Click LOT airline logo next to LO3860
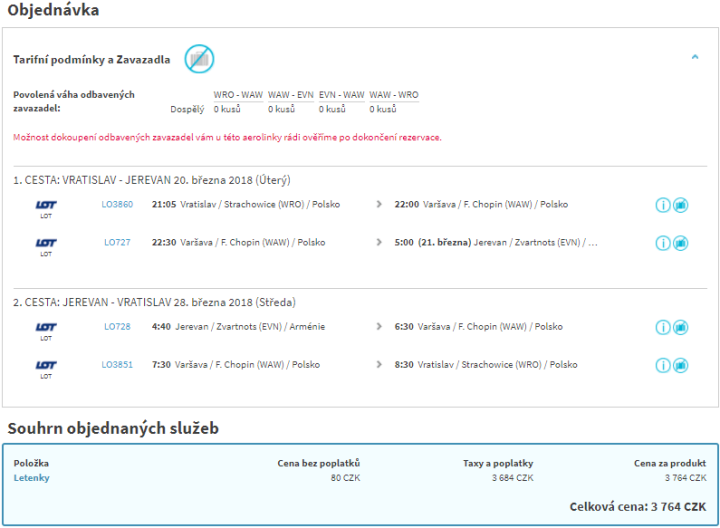 point(46,207)
